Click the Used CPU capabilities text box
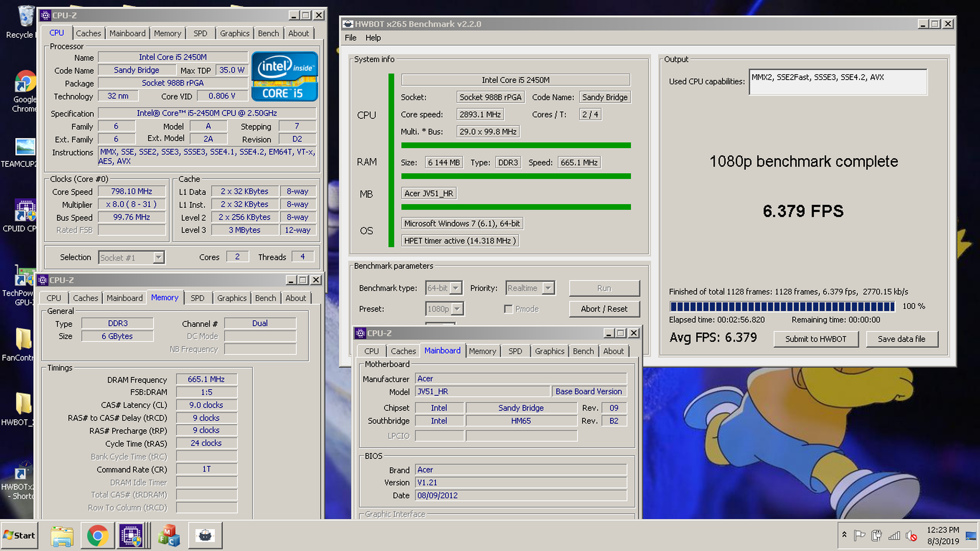 tap(838, 82)
